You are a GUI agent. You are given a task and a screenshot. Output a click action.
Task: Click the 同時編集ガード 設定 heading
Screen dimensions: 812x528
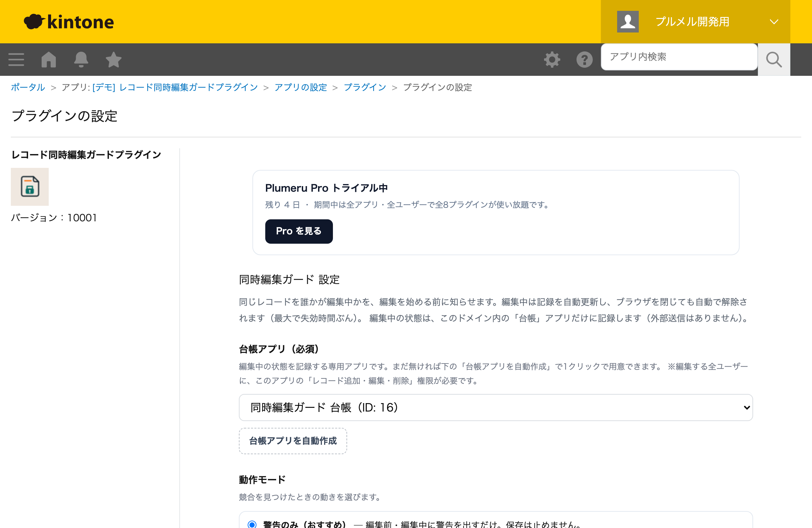tap(289, 280)
